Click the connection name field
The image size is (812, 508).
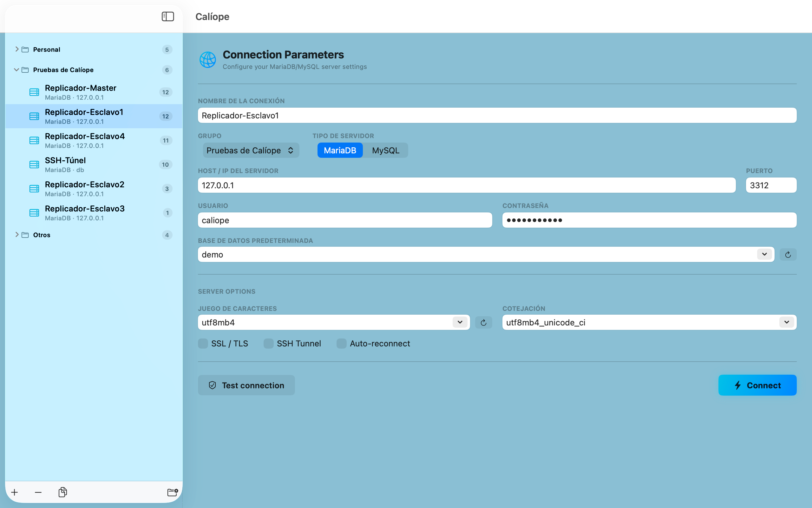(497, 115)
